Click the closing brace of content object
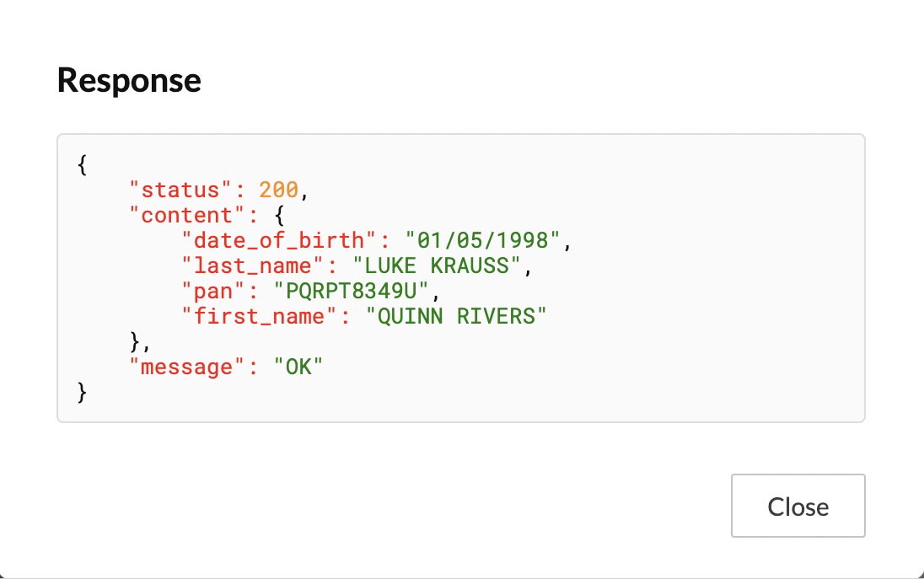The height and width of the screenshot is (579, 924). tap(135, 341)
